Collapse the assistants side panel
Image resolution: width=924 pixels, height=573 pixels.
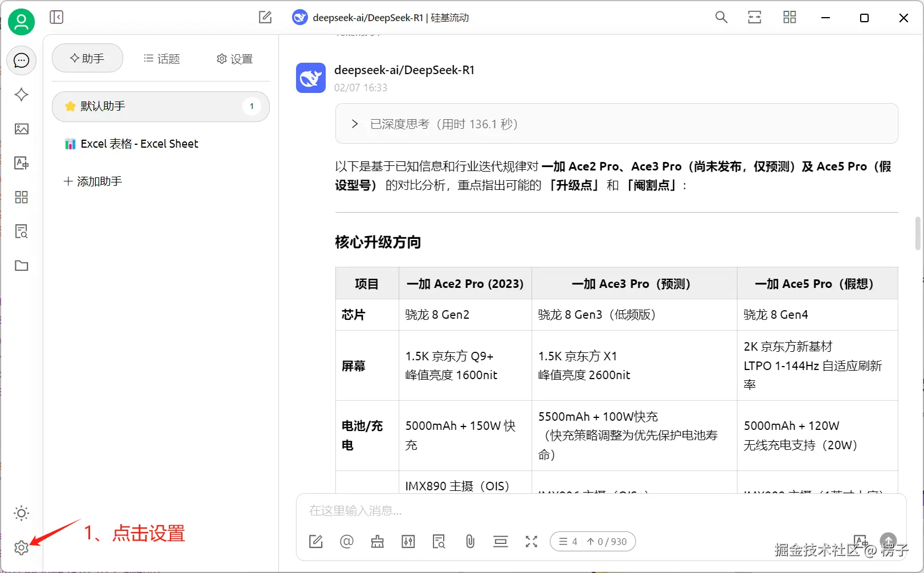tap(56, 17)
